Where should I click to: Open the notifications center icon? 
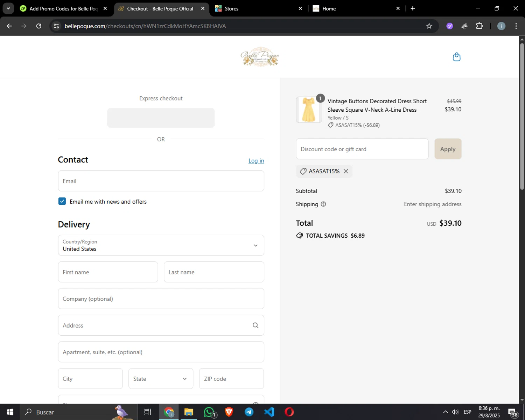pyautogui.click(x=513, y=412)
